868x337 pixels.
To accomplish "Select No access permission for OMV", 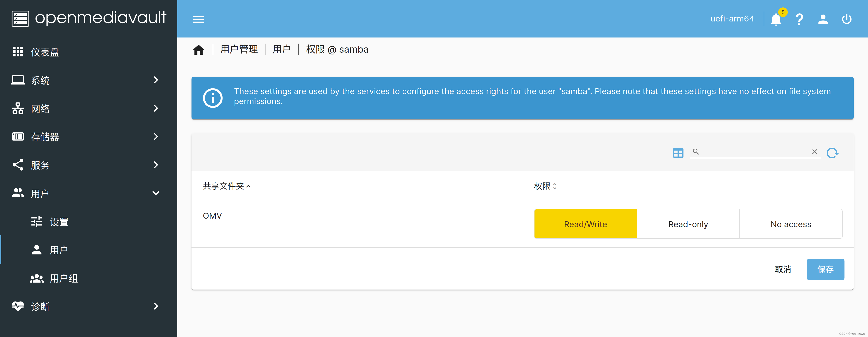I will click(x=790, y=224).
